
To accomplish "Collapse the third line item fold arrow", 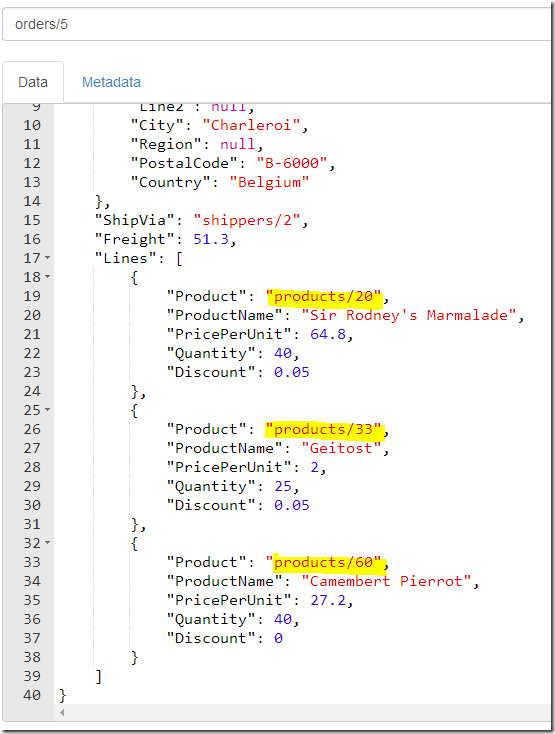I will [48, 543].
